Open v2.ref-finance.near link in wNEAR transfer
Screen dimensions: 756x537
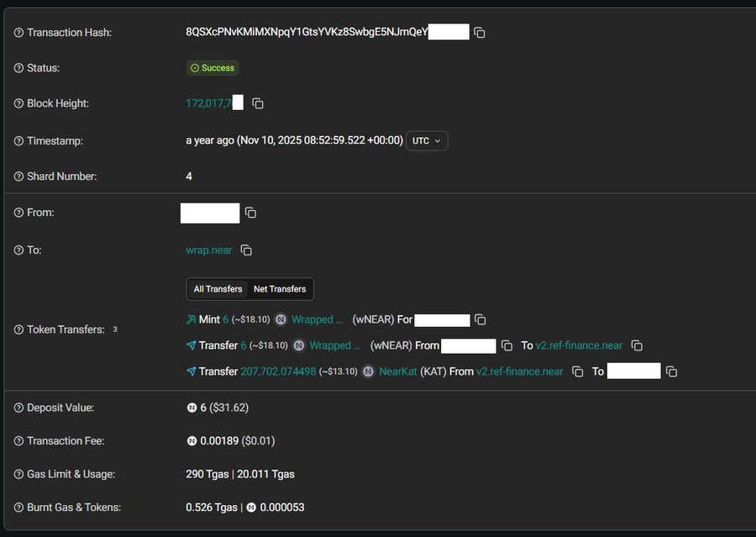[x=579, y=345]
